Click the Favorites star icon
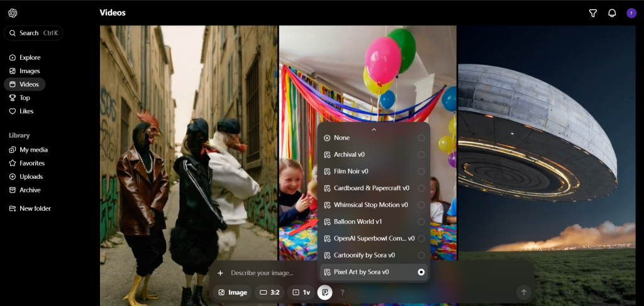 tap(13, 163)
